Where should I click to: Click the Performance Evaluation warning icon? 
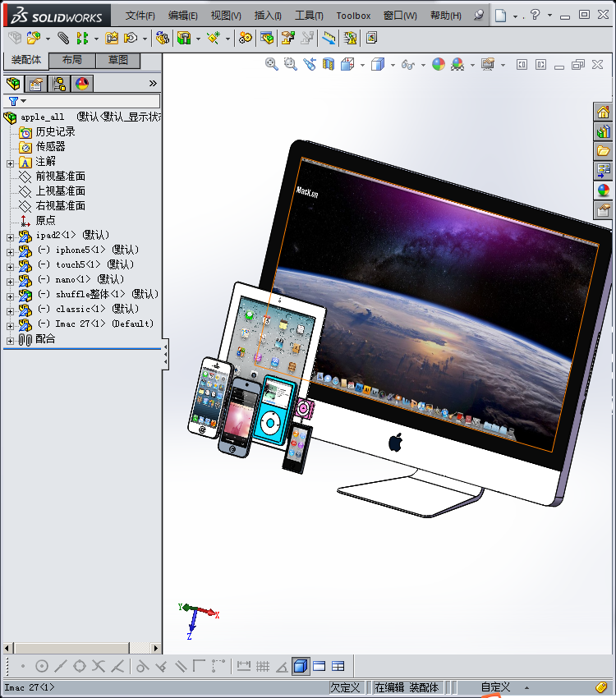(x=350, y=39)
